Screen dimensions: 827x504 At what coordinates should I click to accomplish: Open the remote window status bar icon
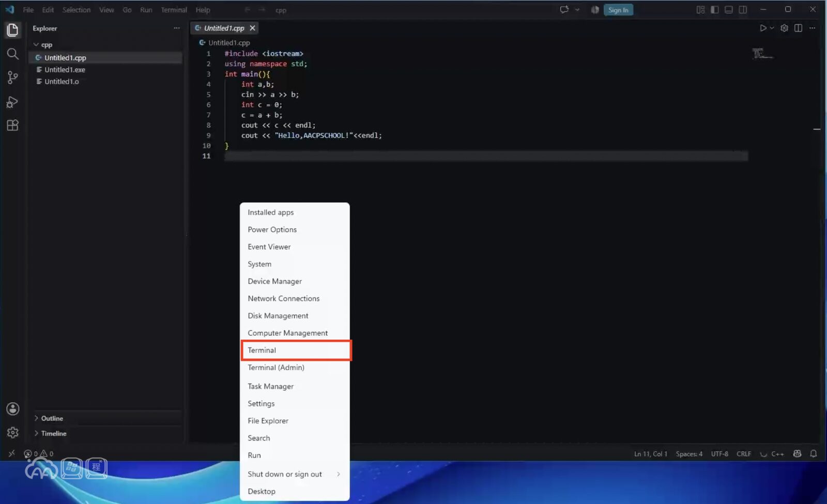coord(11,453)
